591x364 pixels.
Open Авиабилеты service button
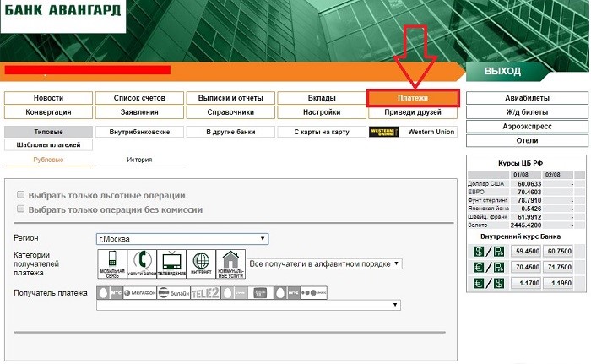527,98
